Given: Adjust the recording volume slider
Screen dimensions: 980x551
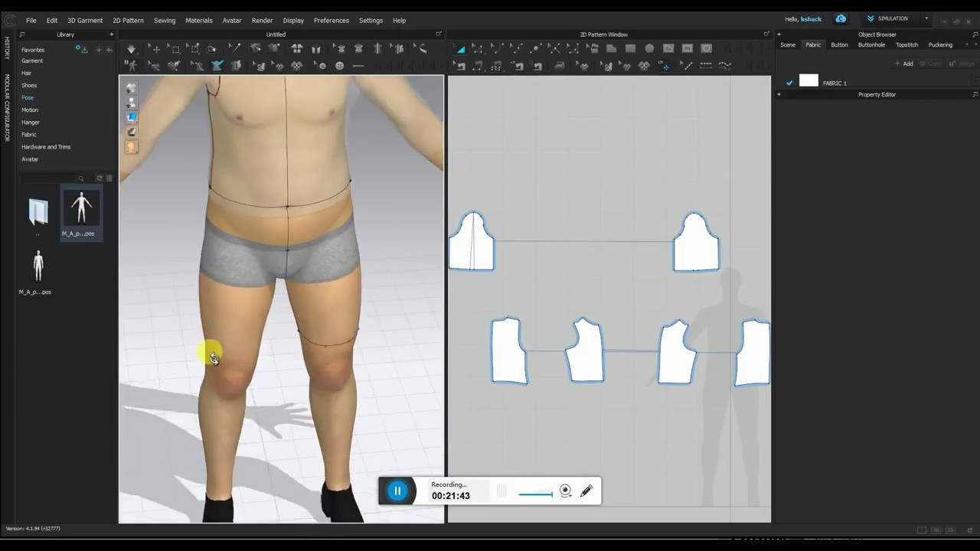Looking at the screenshot, I should (535, 494).
